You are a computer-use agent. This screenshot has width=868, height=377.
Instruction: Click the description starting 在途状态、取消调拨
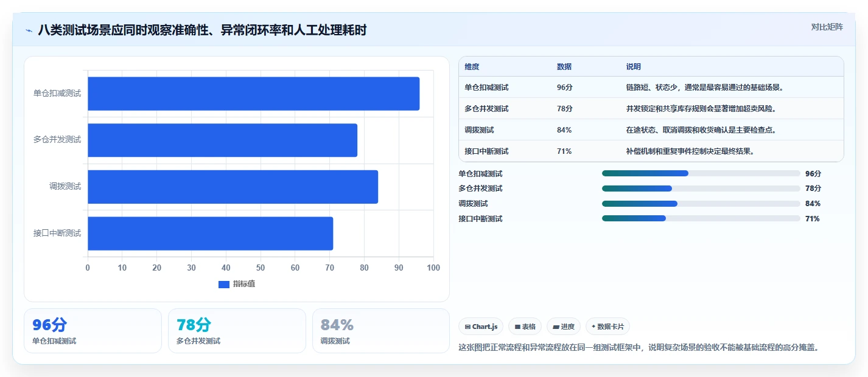701,130
